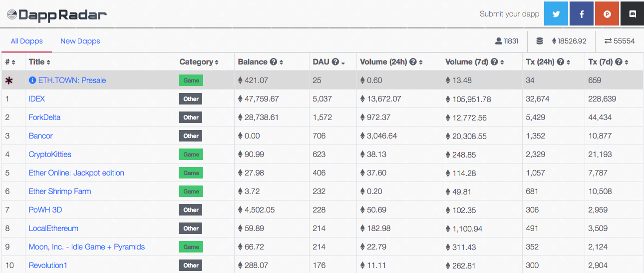This screenshot has width=644, height=273.
Task: Click Revolution1 Tx (24h) value 300
Action: (532, 265)
